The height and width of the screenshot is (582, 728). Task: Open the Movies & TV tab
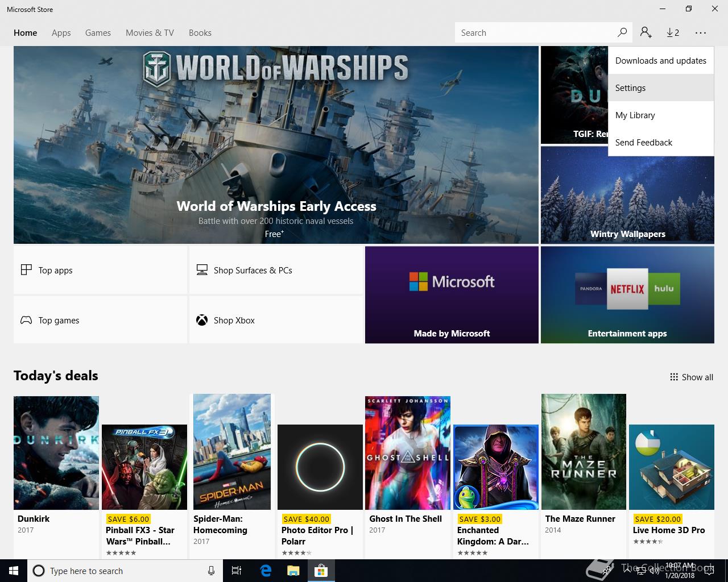point(150,32)
